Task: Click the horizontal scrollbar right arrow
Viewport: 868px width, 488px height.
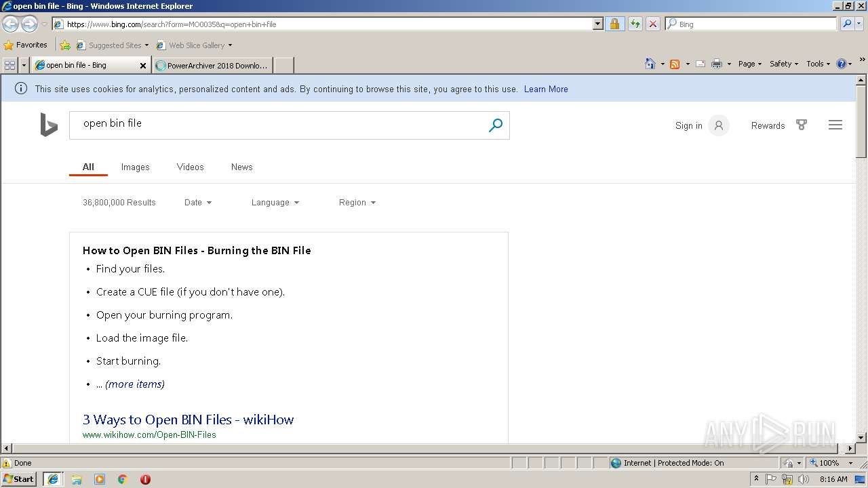Action: click(850, 448)
